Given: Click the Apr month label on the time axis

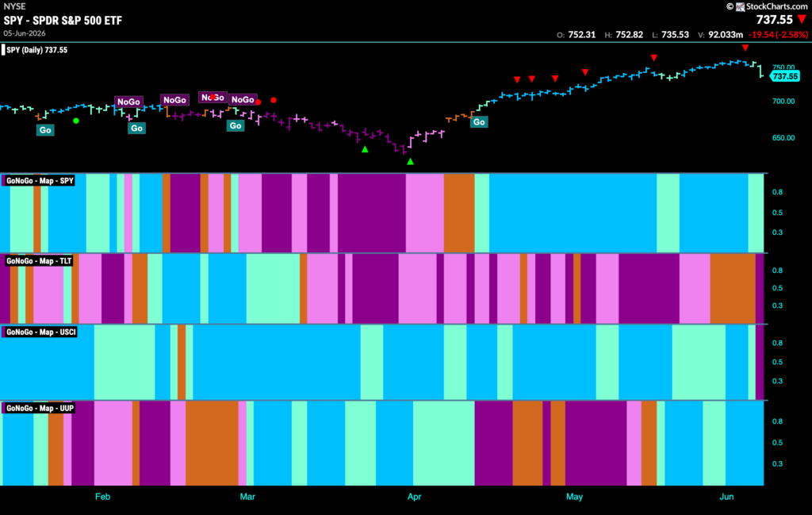Looking at the screenshot, I should click(414, 496).
